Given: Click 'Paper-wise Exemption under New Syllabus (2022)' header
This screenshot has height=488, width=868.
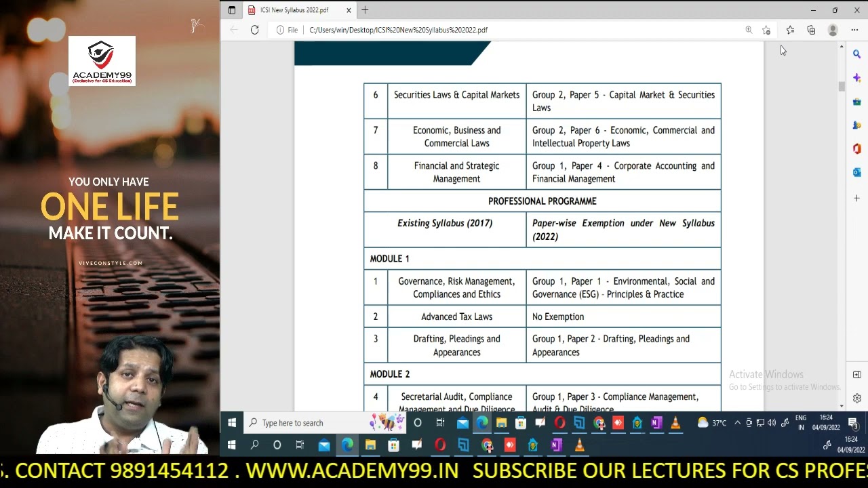Looking at the screenshot, I should pyautogui.click(x=623, y=230).
